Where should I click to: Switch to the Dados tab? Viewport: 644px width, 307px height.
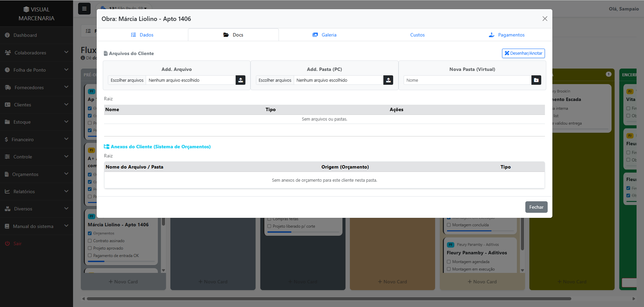142,35
